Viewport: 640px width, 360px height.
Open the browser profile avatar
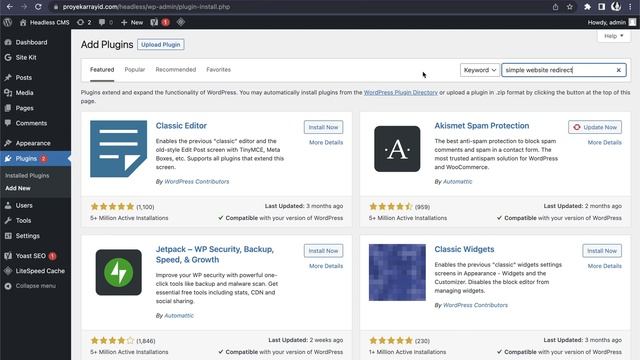tap(616, 6)
